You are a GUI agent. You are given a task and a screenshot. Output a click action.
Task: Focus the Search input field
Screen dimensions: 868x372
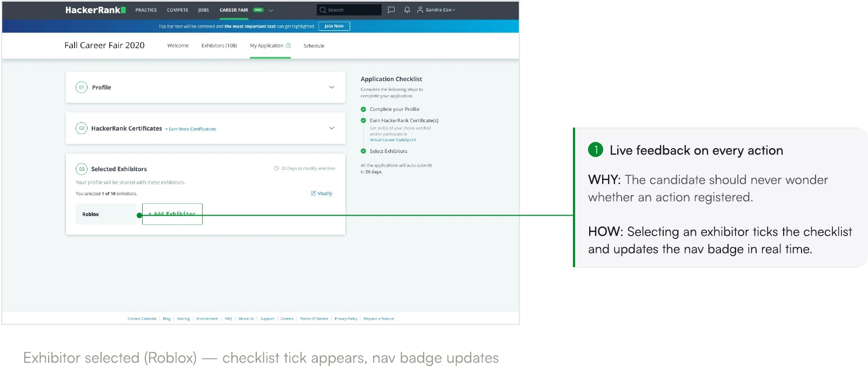coord(349,10)
